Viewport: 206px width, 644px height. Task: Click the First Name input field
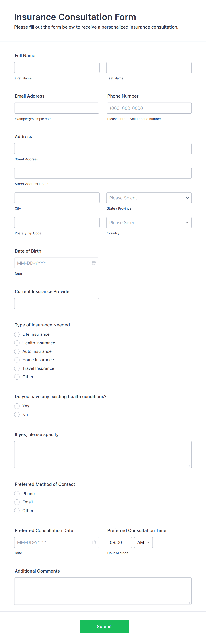pyautogui.click(x=57, y=67)
